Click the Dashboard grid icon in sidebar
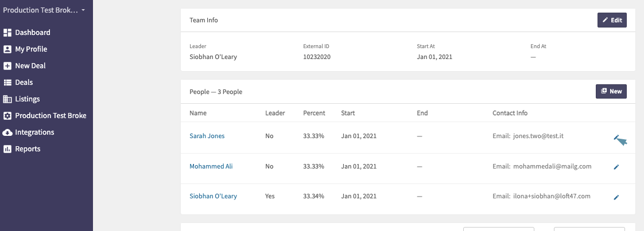Image resolution: width=644 pixels, height=231 pixels. [x=7, y=33]
